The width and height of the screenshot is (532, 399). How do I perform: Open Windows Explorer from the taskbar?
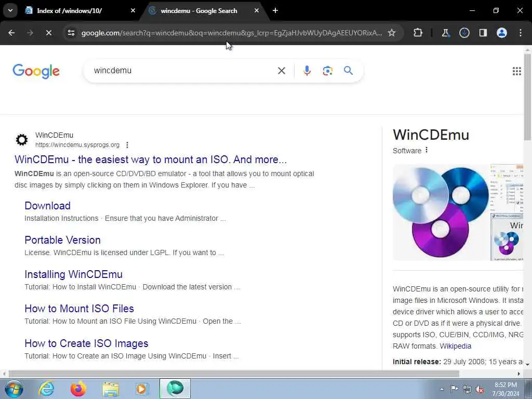pyautogui.click(x=111, y=389)
